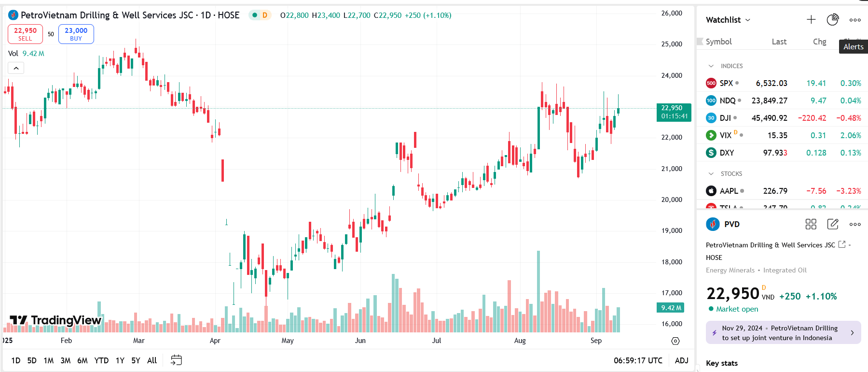Collapse the indicator legend with the caret button
Image resolution: width=868 pixels, height=372 pixels.
[x=16, y=68]
